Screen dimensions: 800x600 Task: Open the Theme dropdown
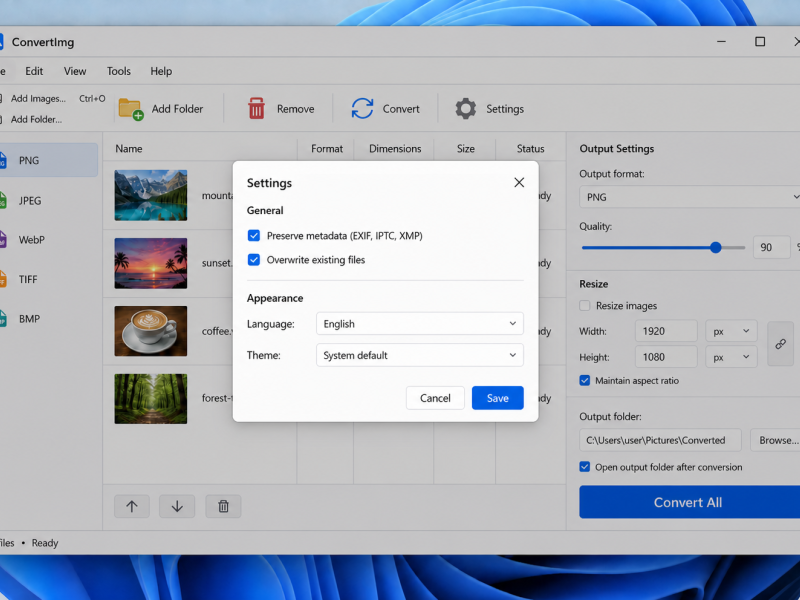(x=419, y=355)
